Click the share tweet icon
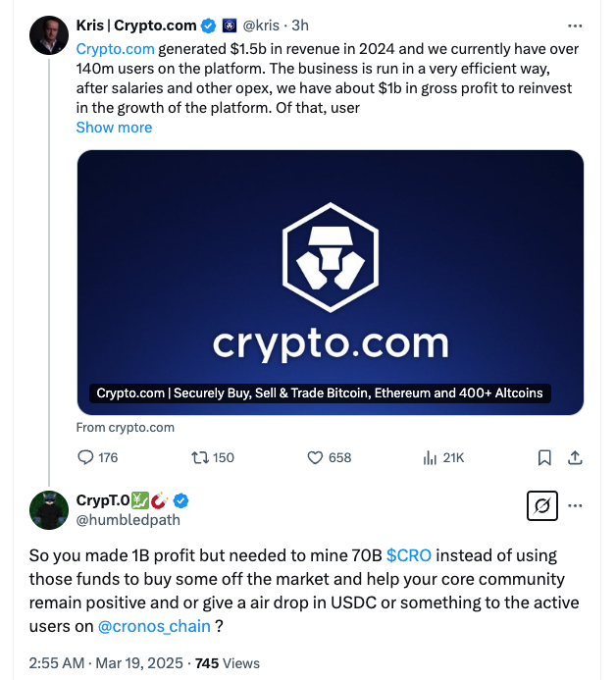Image resolution: width=616 pixels, height=680 pixels. pyautogui.click(x=576, y=457)
